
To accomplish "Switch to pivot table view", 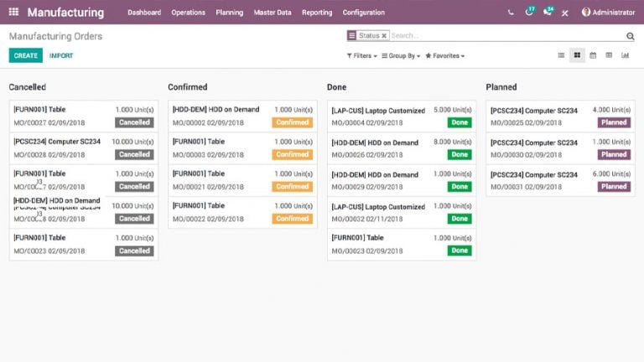I will [x=609, y=55].
